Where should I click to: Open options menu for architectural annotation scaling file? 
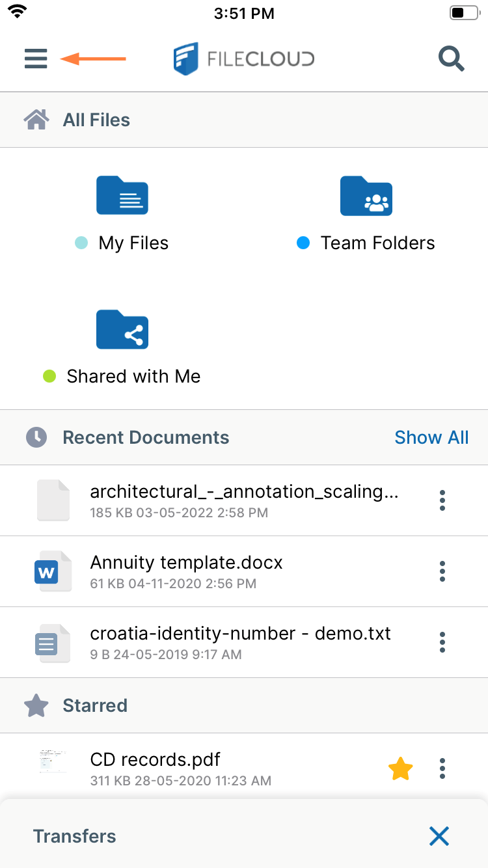pyautogui.click(x=442, y=500)
